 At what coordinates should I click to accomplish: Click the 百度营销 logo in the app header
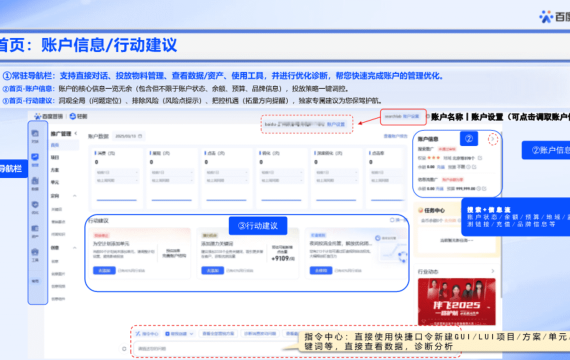48,116
